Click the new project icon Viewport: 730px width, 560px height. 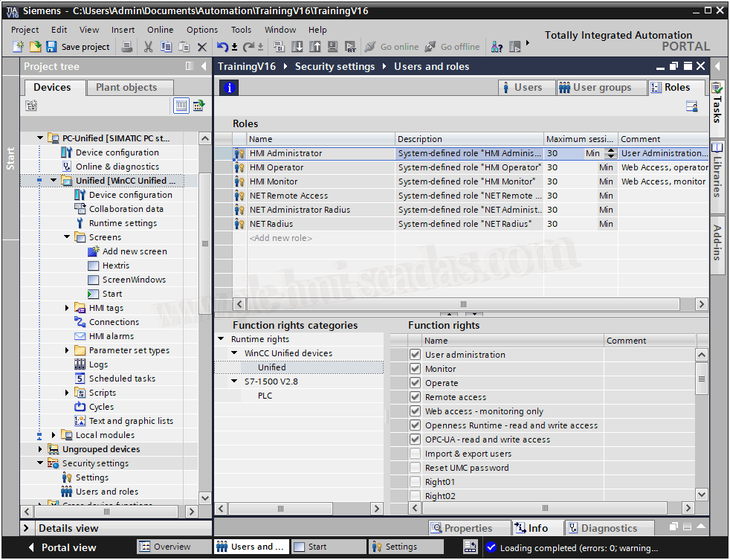(x=19, y=47)
